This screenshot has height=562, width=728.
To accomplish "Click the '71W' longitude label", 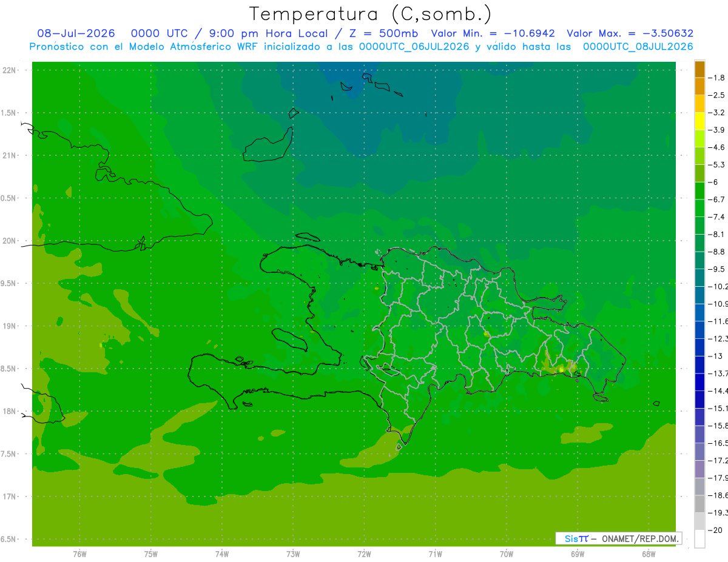I will (435, 554).
